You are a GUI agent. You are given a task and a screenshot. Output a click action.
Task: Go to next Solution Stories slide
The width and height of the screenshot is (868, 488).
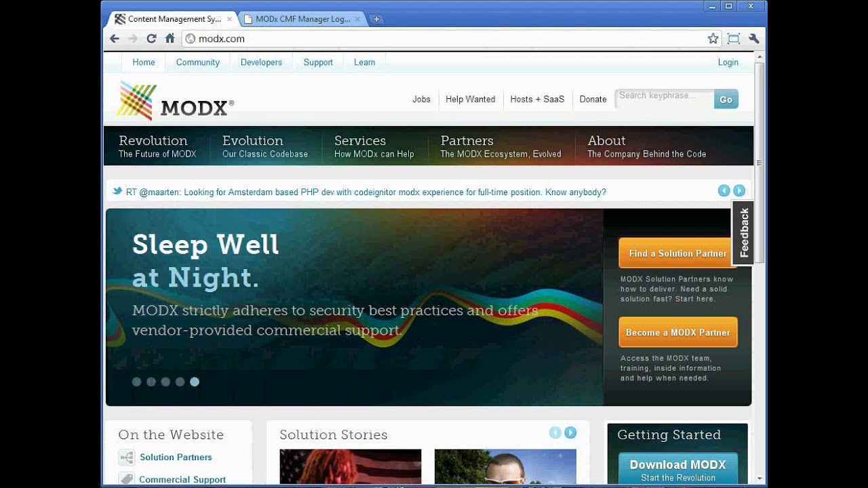tap(570, 432)
